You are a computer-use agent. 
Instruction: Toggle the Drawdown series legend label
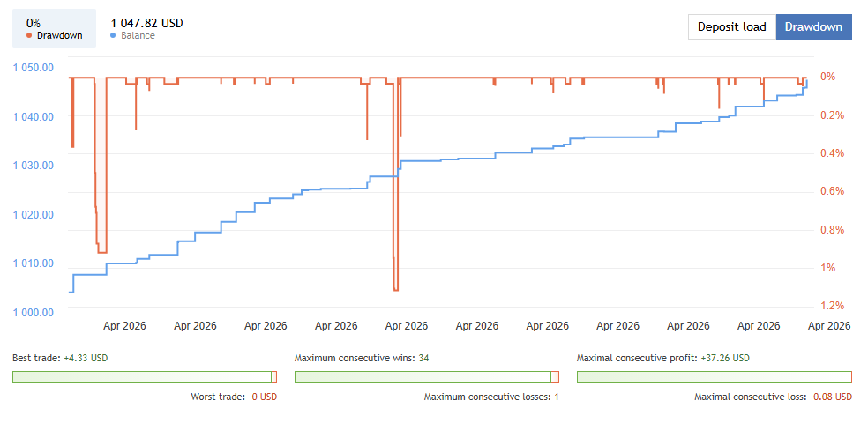[59, 36]
